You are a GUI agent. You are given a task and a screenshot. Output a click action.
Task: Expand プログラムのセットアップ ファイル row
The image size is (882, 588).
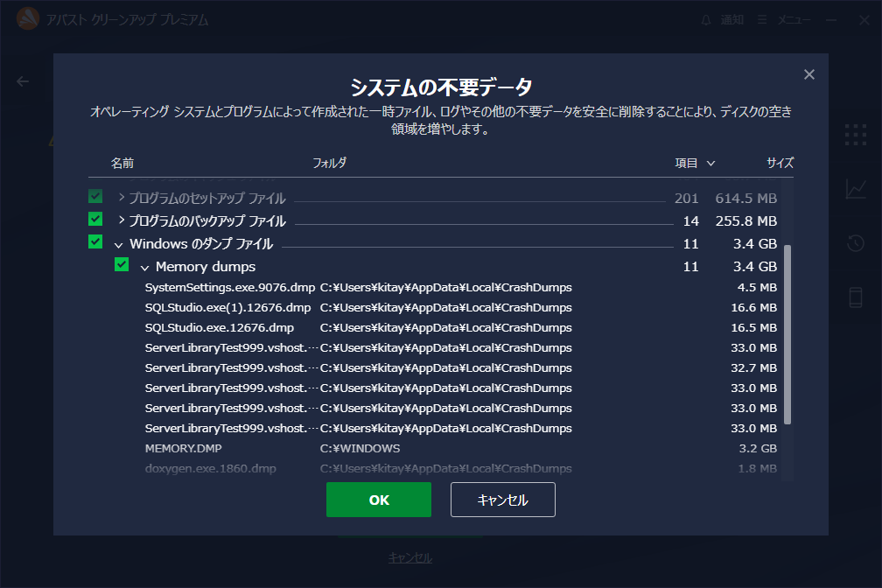pyautogui.click(x=121, y=198)
